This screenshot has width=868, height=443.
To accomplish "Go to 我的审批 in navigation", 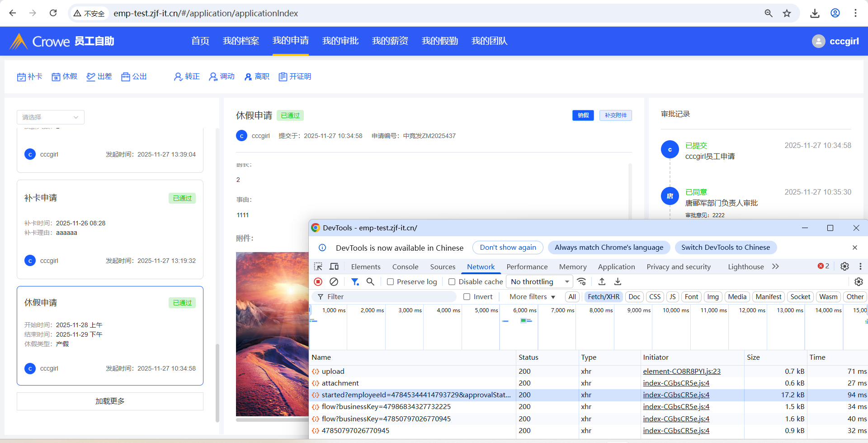I will (340, 41).
